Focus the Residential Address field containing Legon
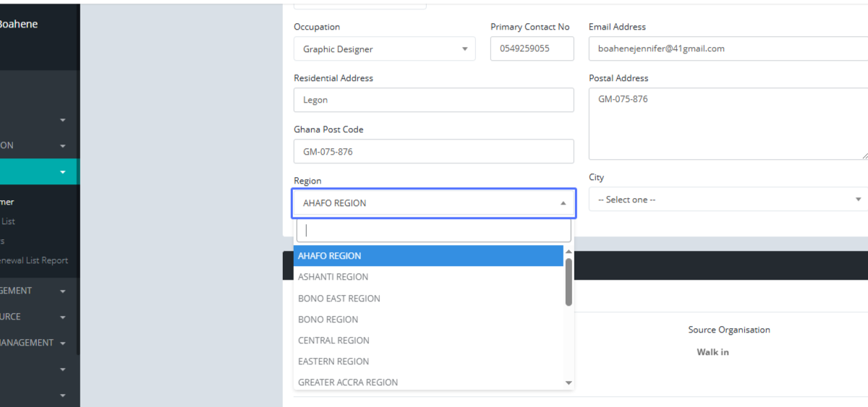 point(433,100)
